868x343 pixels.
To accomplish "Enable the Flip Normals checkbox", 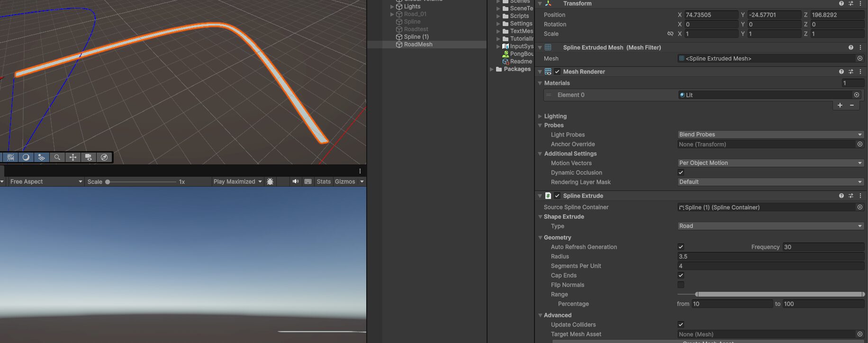I will (681, 285).
